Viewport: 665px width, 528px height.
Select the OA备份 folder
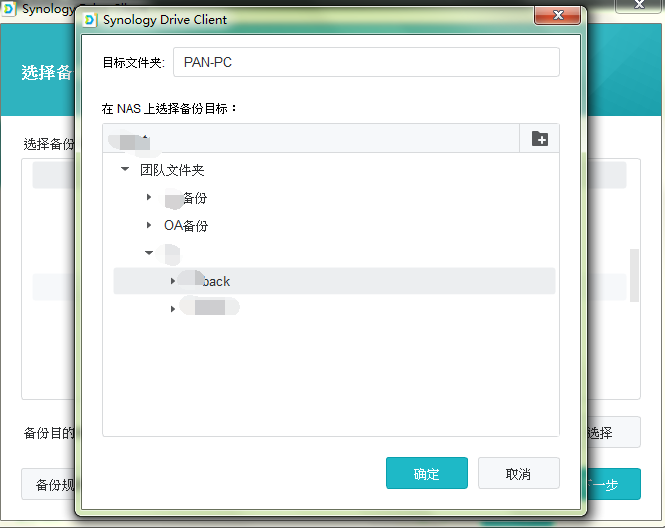186,226
